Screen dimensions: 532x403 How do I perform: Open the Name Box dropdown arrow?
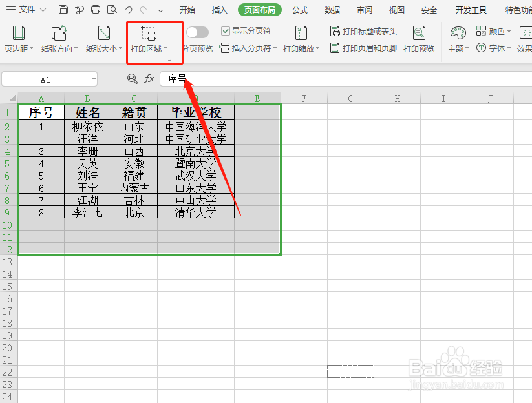click(x=94, y=79)
